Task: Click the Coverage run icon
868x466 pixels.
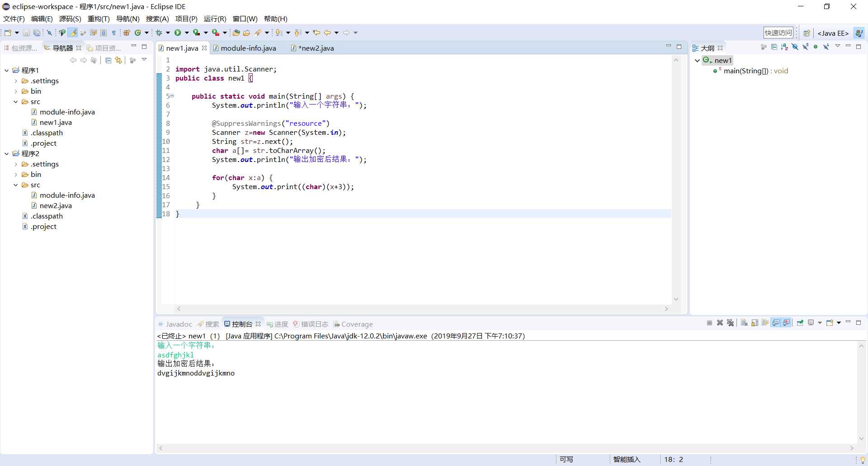Action: pyautogui.click(x=196, y=33)
